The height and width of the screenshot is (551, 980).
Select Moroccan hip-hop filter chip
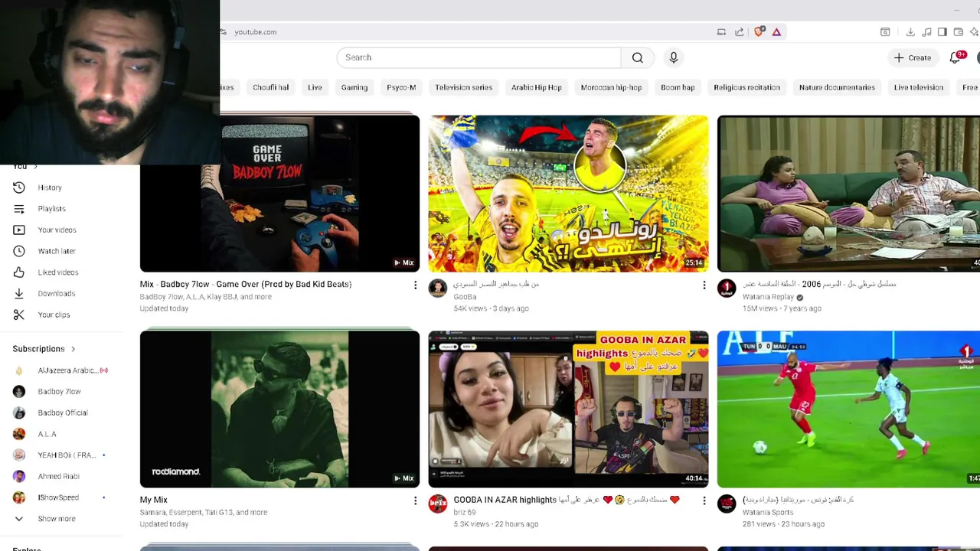[611, 87]
